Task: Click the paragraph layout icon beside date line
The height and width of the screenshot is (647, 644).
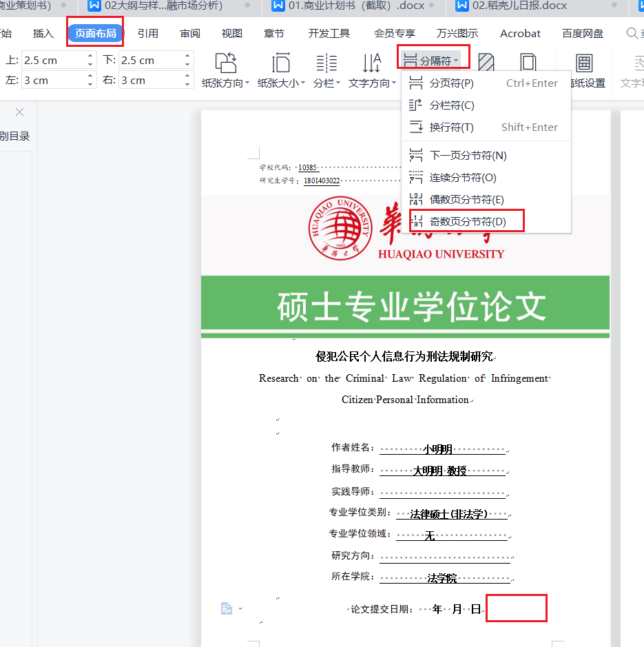Action: 227,608
